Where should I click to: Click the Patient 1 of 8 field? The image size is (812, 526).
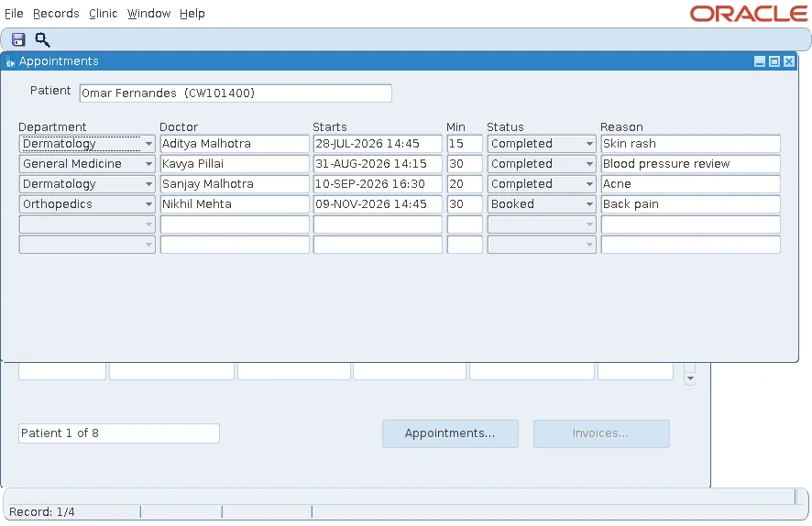(119, 433)
